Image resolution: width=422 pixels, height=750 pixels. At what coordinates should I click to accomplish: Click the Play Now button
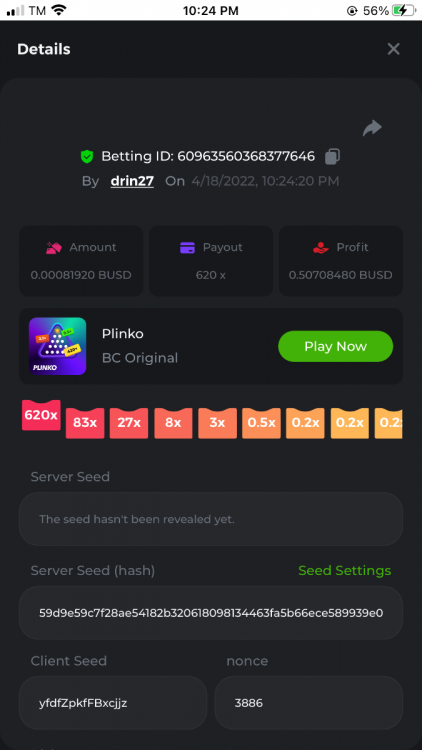pyautogui.click(x=335, y=346)
